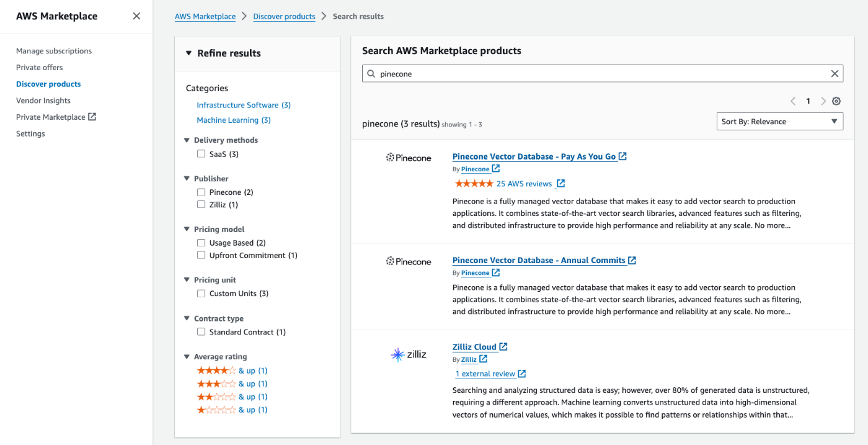868x445 pixels.
Task: Filter by four stars & up rating
Action: click(231, 371)
